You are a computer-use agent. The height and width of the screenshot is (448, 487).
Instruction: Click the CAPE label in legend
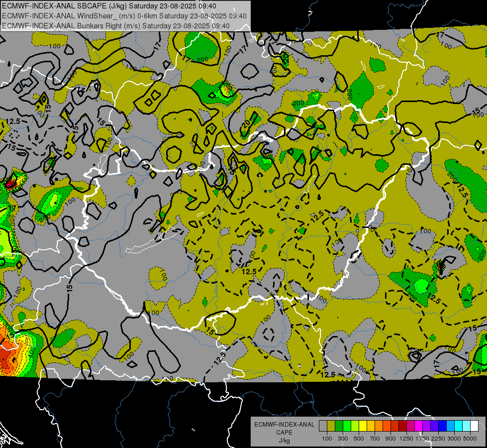[x=284, y=433]
